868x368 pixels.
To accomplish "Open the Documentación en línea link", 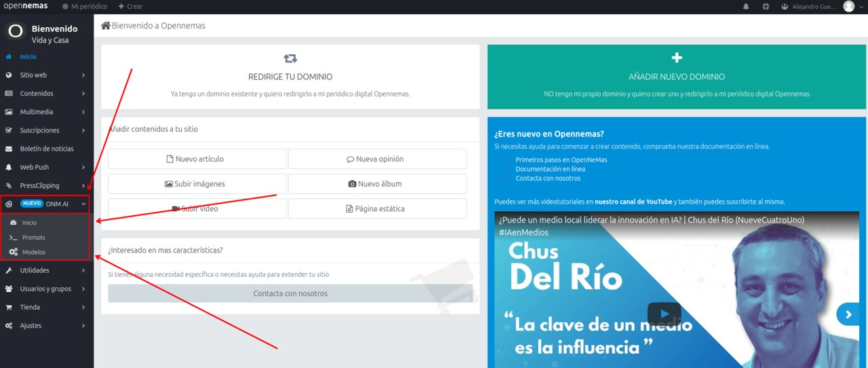I will pyautogui.click(x=550, y=168).
